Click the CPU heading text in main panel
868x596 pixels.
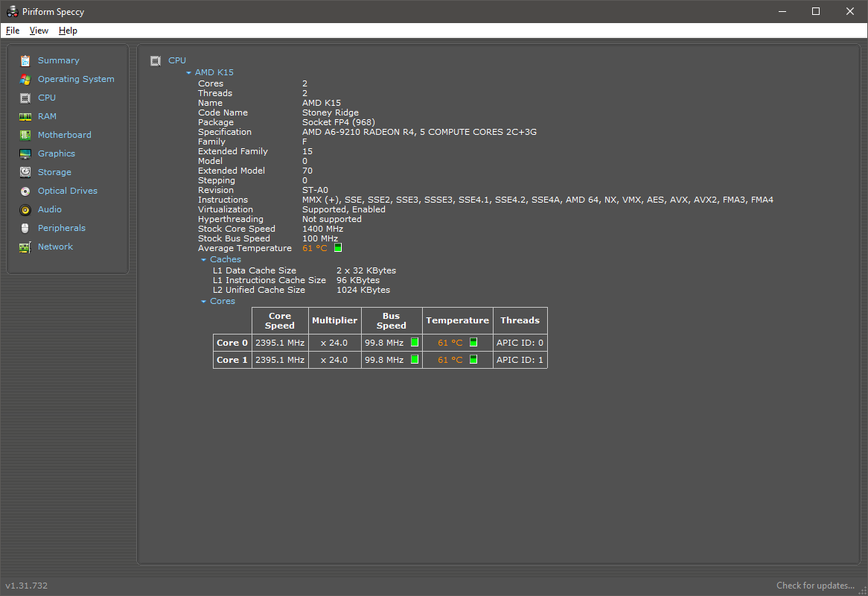point(177,60)
